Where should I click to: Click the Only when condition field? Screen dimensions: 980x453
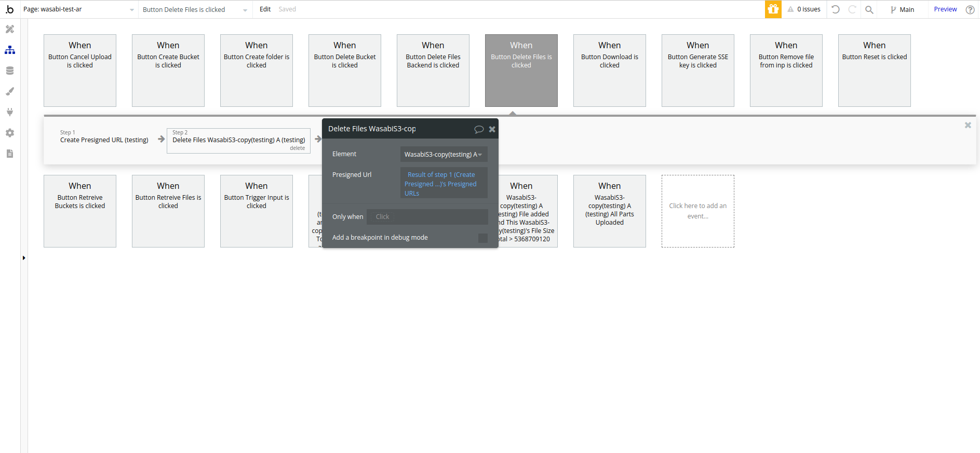427,217
